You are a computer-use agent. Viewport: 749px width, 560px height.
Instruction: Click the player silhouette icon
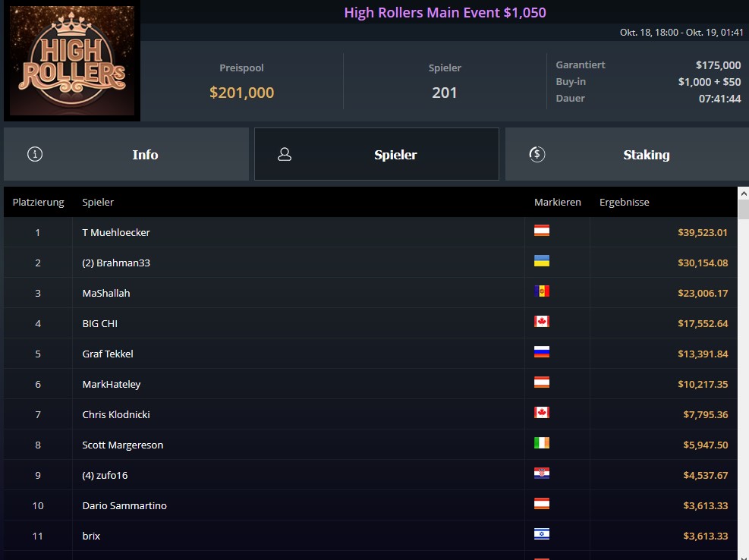click(x=285, y=154)
